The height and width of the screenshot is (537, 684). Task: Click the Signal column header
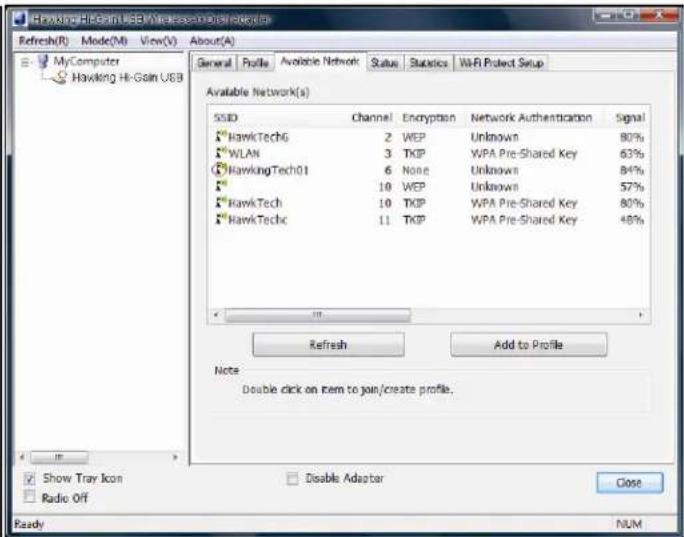point(630,118)
